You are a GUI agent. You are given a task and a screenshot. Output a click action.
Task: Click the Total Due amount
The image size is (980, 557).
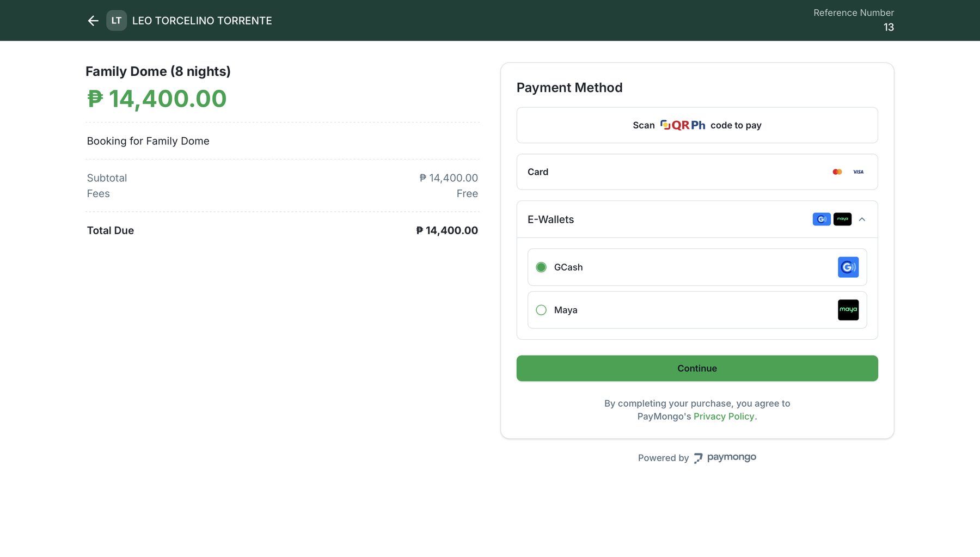(447, 230)
